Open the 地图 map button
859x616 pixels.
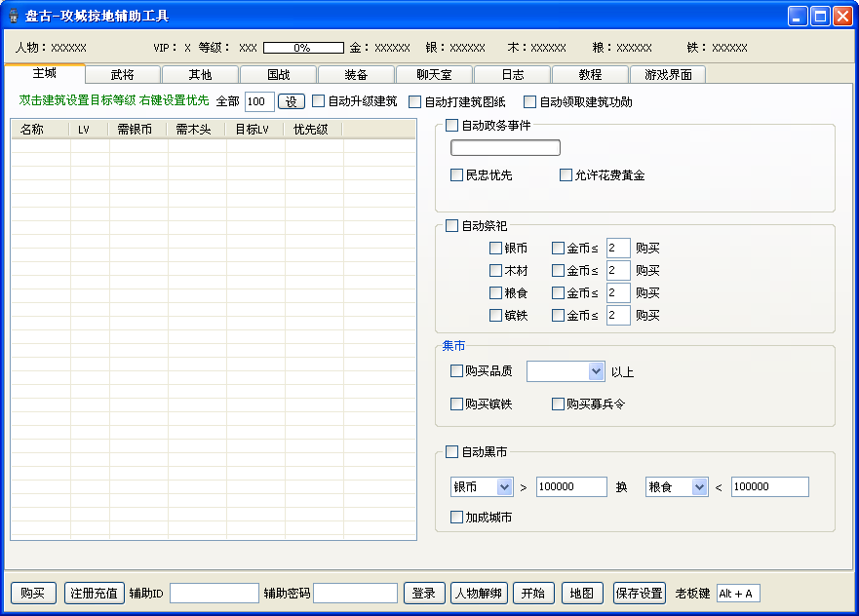pyautogui.click(x=582, y=593)
